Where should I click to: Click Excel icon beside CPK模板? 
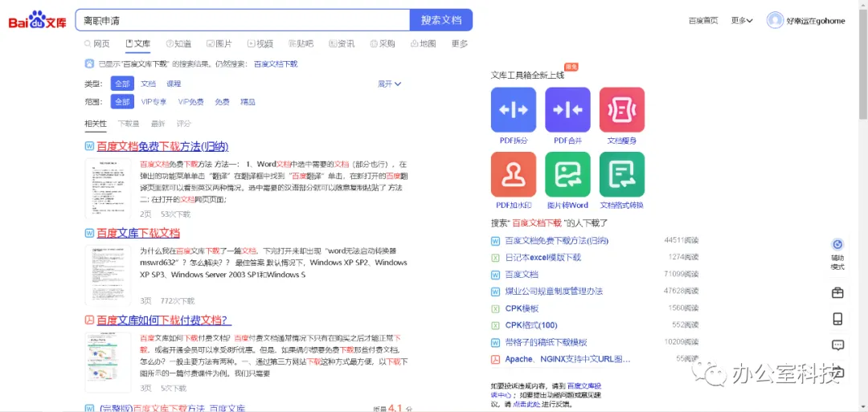[x=495, y=308]
